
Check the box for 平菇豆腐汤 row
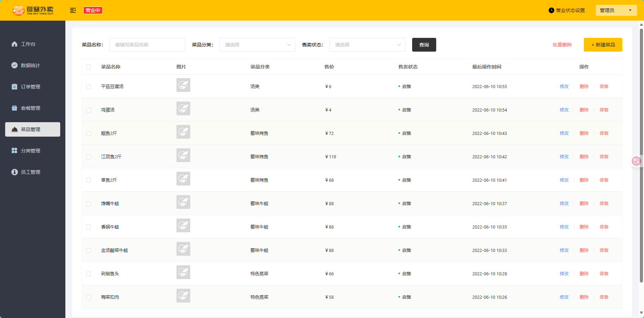point(89,87)
